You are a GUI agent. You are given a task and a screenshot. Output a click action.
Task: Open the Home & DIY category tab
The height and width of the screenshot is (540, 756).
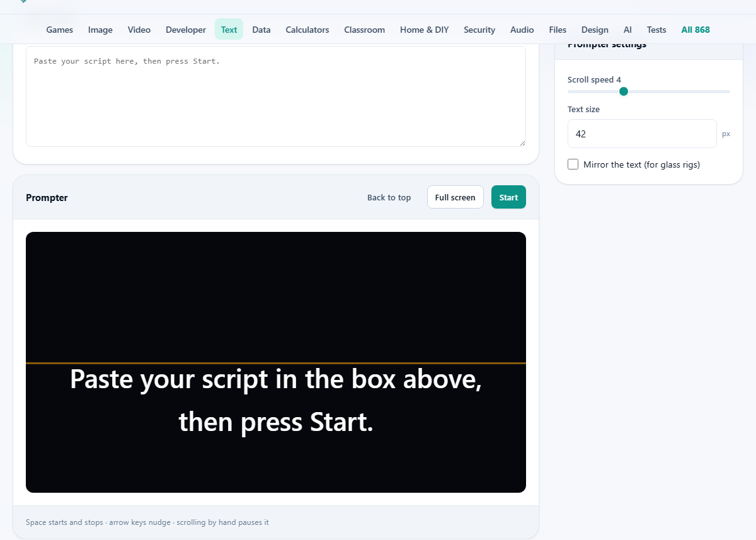tap(425, 30)
